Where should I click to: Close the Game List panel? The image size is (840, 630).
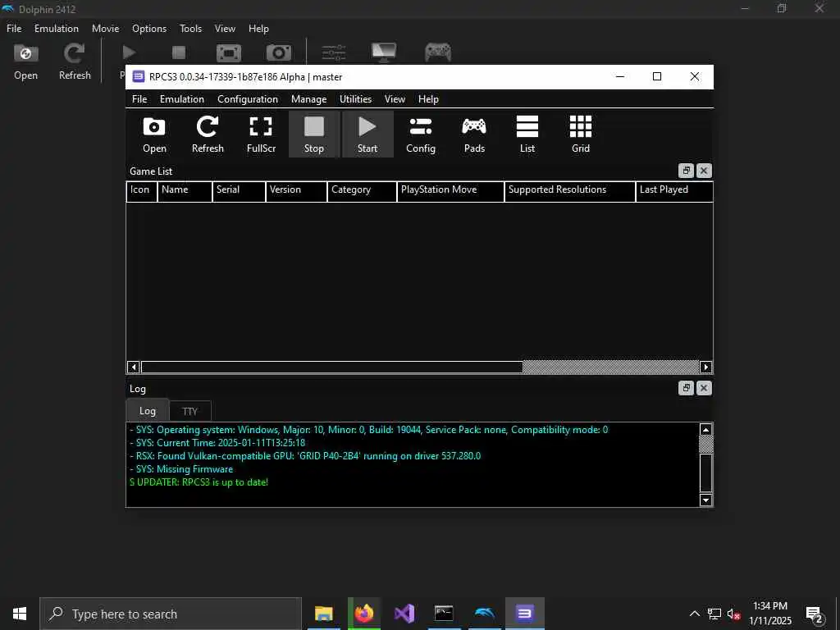point(704,171)
